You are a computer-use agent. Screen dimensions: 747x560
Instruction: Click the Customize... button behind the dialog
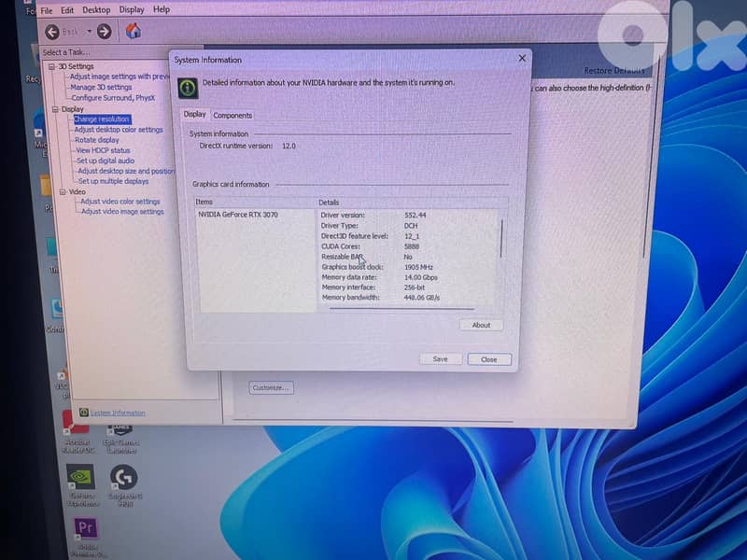pos(271,387)
